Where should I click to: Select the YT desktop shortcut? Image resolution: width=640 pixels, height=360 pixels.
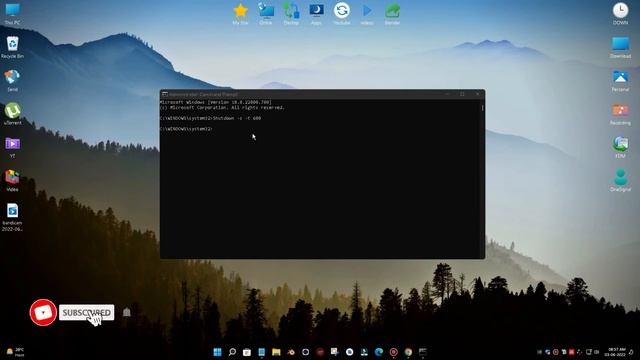click(x=12, y=147)
